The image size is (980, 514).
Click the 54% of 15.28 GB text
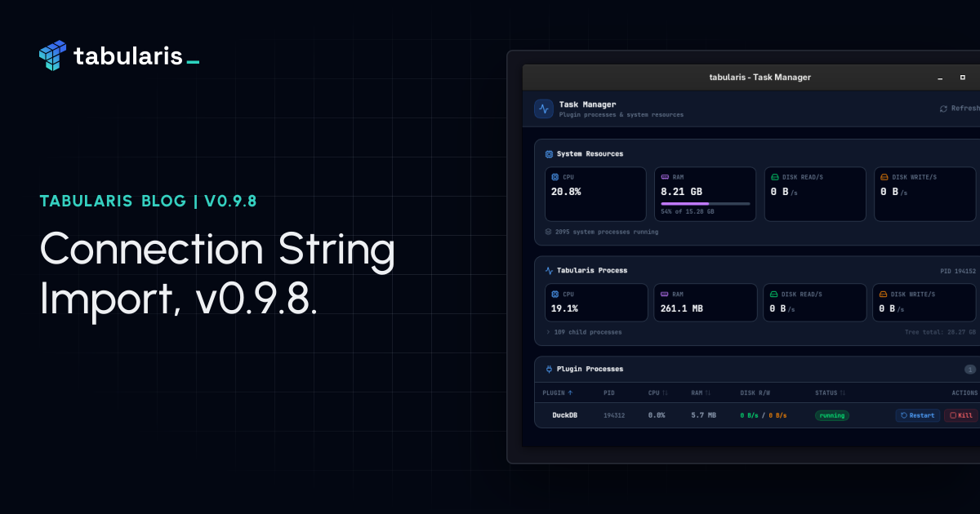(688, 211)
